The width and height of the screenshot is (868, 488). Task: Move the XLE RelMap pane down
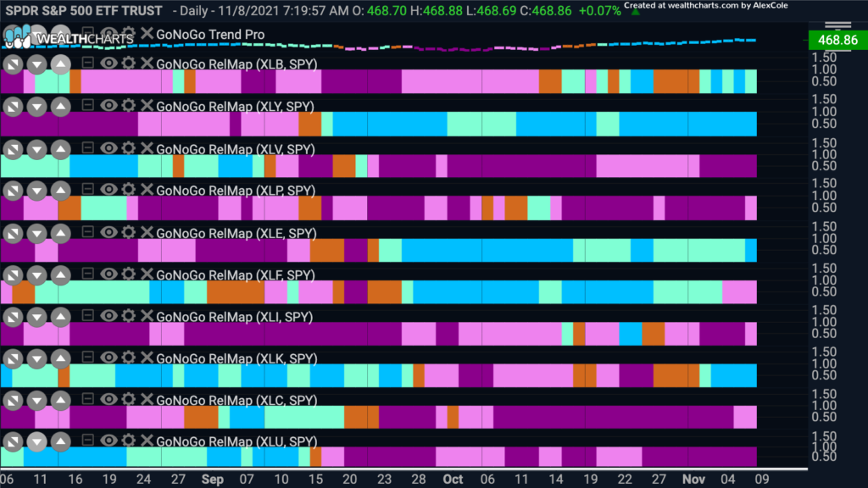pyautogui.click(x=36, y=234)
